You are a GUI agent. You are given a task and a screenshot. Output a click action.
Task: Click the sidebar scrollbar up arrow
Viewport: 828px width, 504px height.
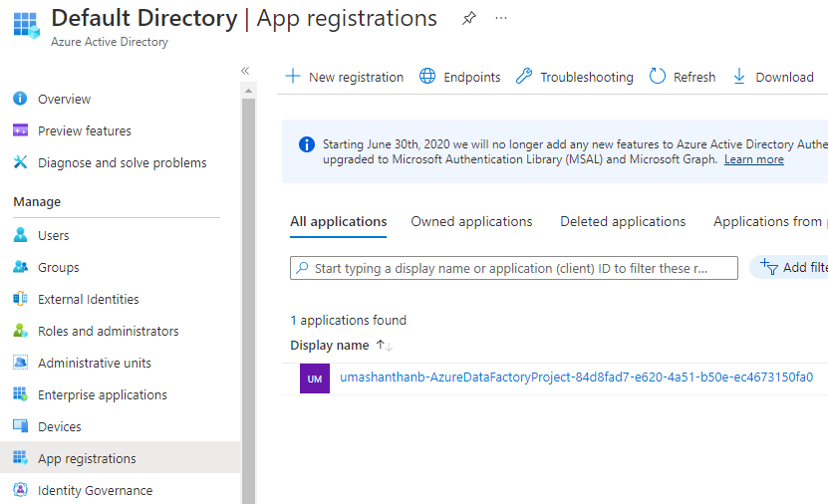(x=248, y=91)
